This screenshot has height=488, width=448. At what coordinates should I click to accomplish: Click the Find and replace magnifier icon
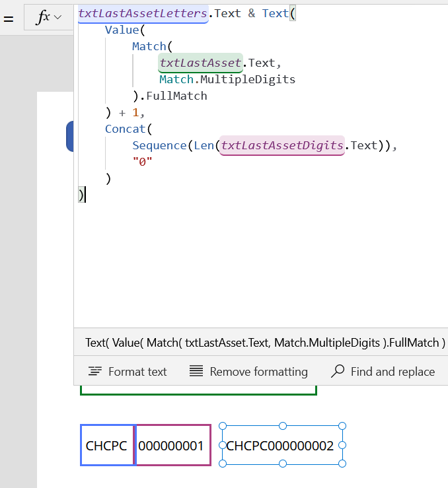[338, 372]
